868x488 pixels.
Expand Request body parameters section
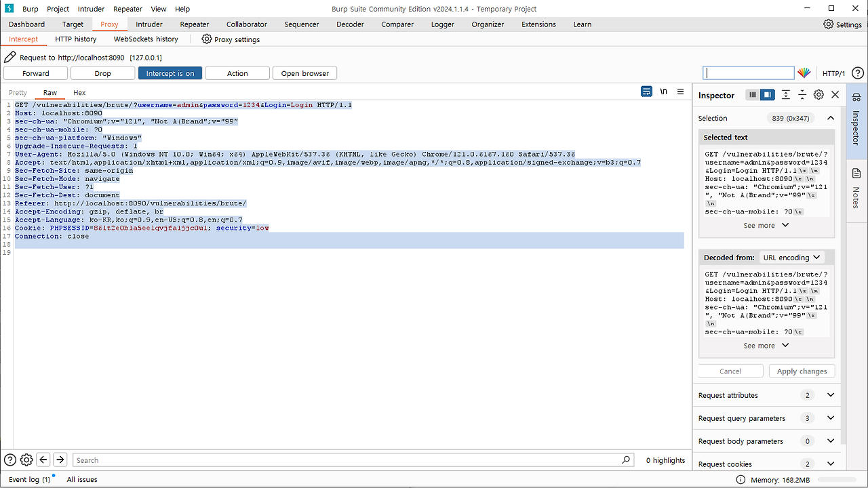tap(830, 441)
